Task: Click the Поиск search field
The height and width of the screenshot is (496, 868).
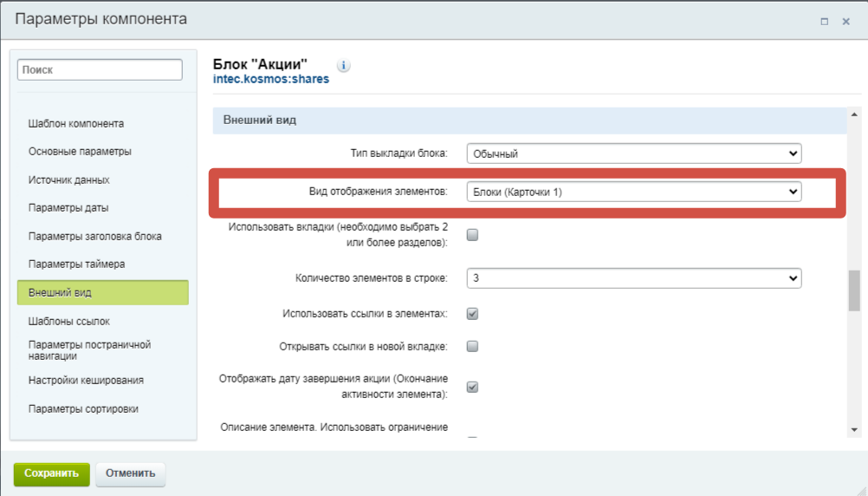Action: [x=100, y=70]
